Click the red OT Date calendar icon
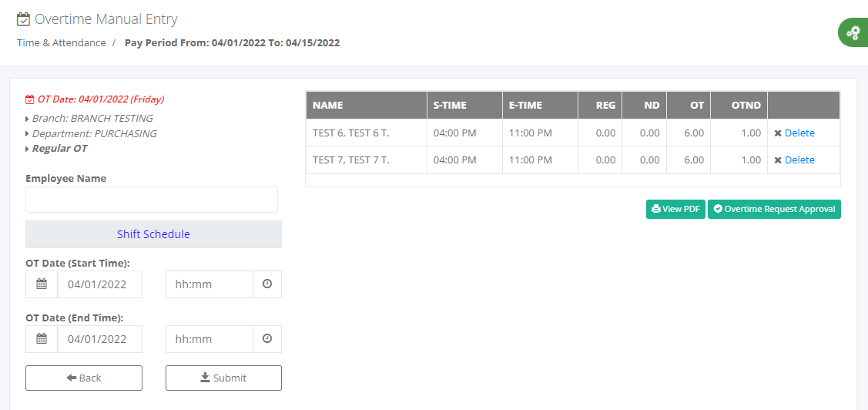The height and width of the screenshot is (410, 868). click(29, 99)
